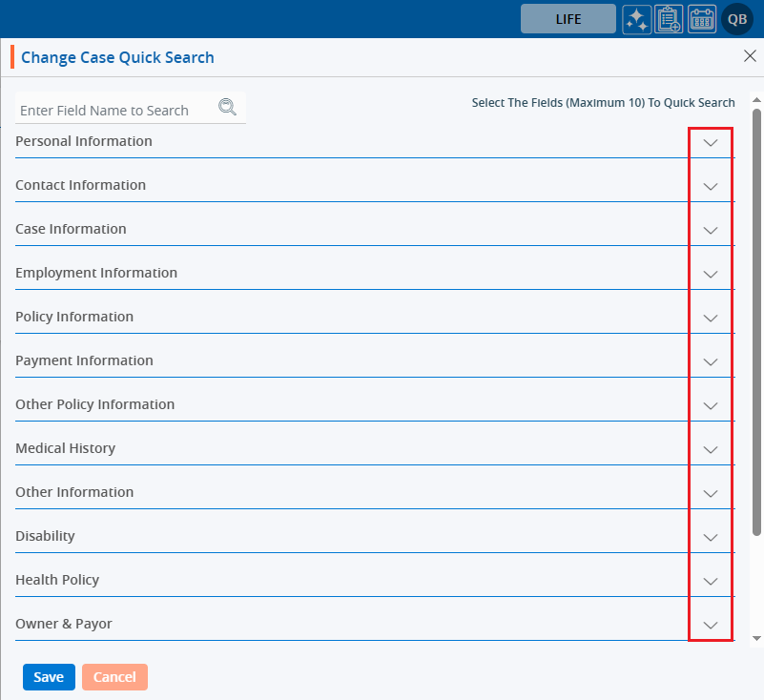
Task: Click the Enter Field Name search box
Action: coord(114,111)
